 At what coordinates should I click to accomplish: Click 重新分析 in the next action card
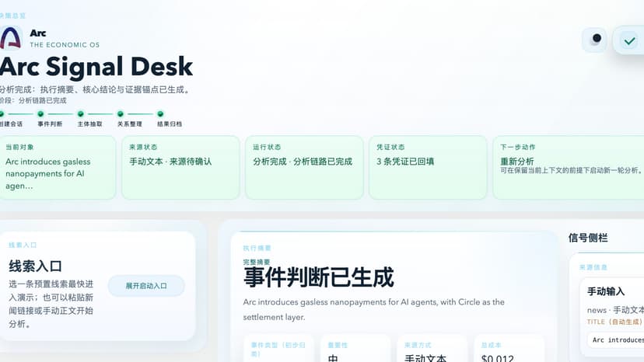517,162
